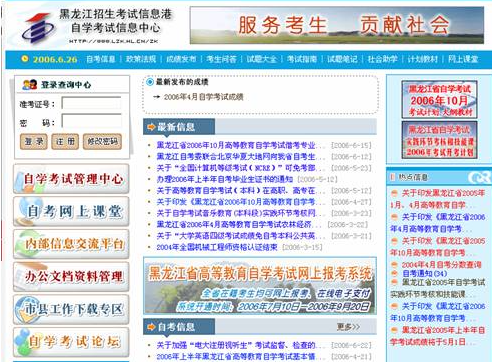The image size is (492, 362).
Task: Go to 成绩发布 in the navigation bar
Action: coord(181,59)
